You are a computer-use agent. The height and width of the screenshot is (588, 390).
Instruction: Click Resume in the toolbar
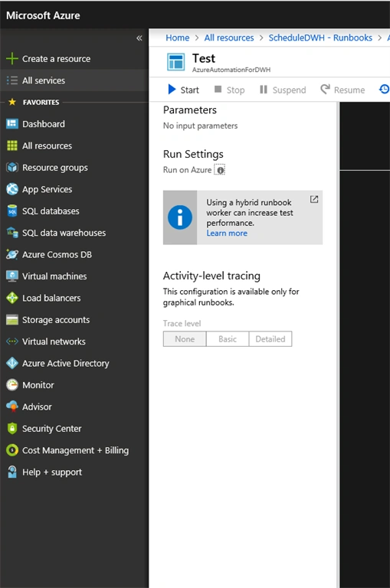342,90
